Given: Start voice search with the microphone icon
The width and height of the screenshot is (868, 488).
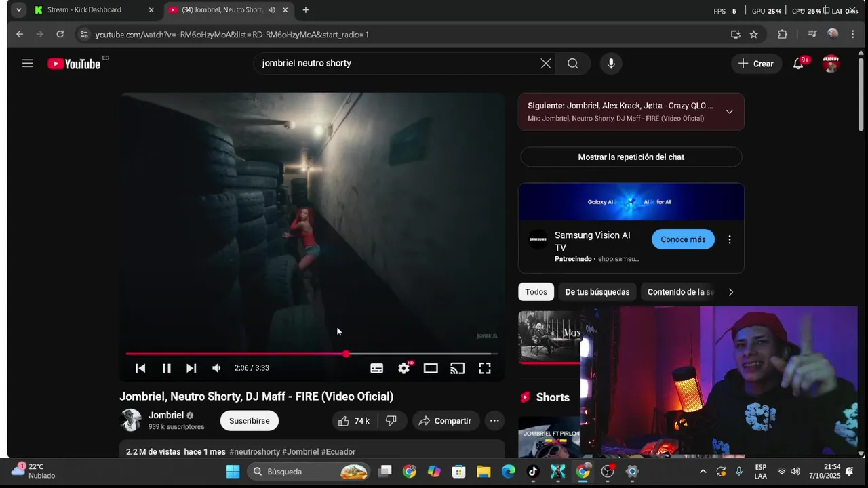Looking at the screenshot, I should [611, 64].
